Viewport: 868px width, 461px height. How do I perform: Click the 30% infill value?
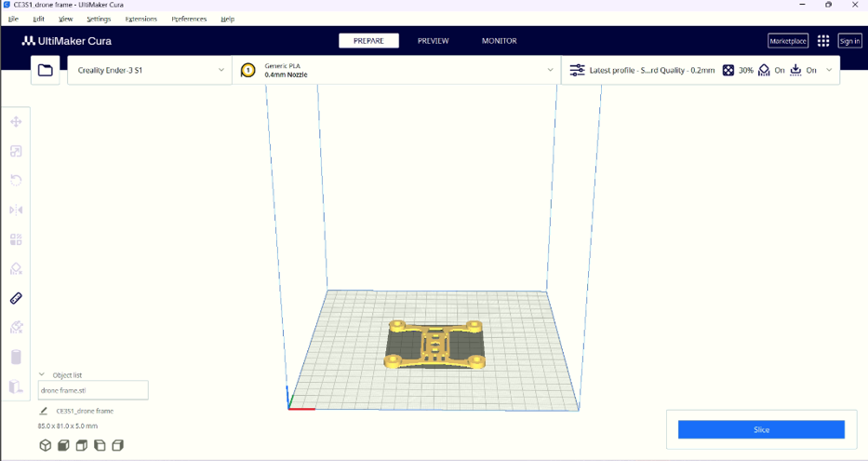pyautogui.click(x=745, y=71)
